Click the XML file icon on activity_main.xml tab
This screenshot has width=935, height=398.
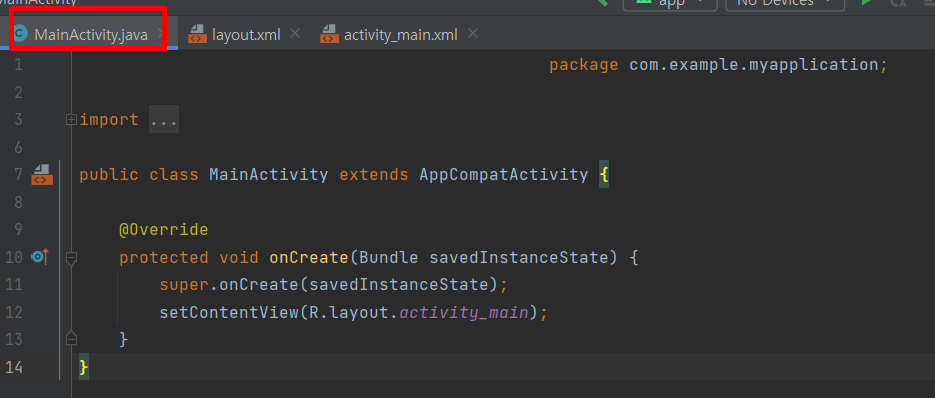coord(329,35)
